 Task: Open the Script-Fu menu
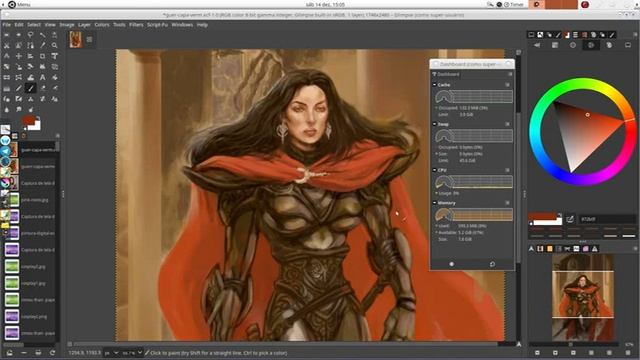click(x=158, y=25)
